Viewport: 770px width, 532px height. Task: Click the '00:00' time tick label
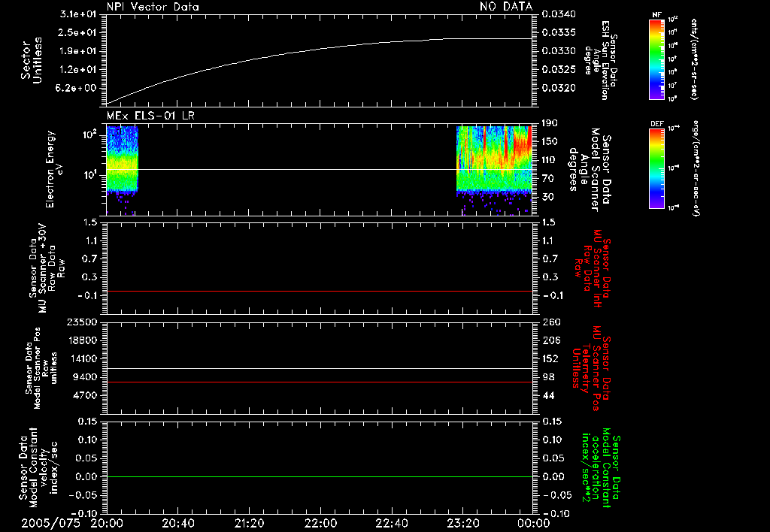tap(534, 523)
